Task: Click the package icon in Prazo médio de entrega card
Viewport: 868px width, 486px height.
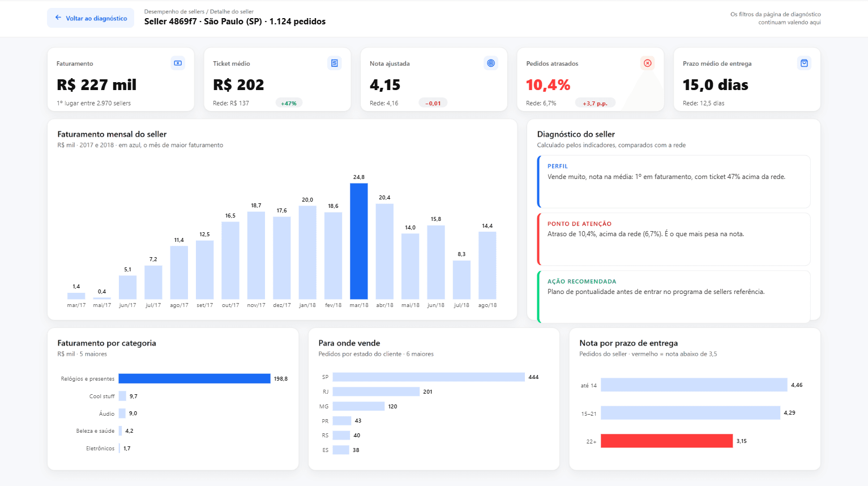Action: pos(804,63)
